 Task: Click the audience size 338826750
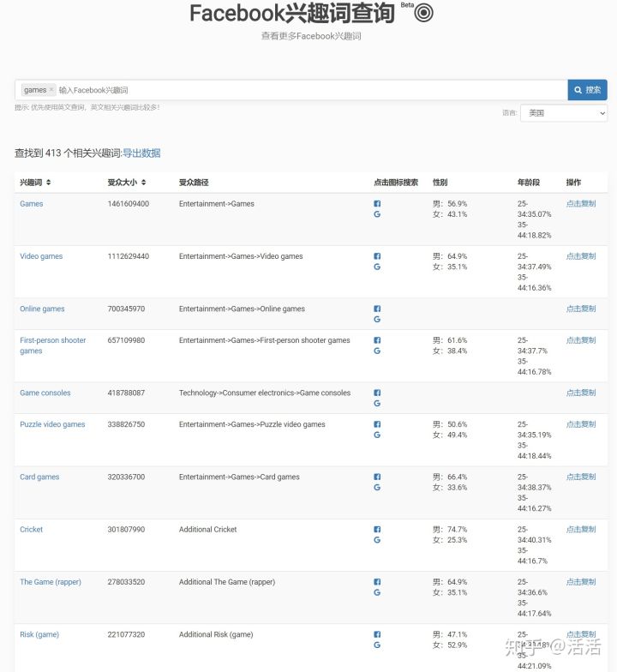click(126, 424)
